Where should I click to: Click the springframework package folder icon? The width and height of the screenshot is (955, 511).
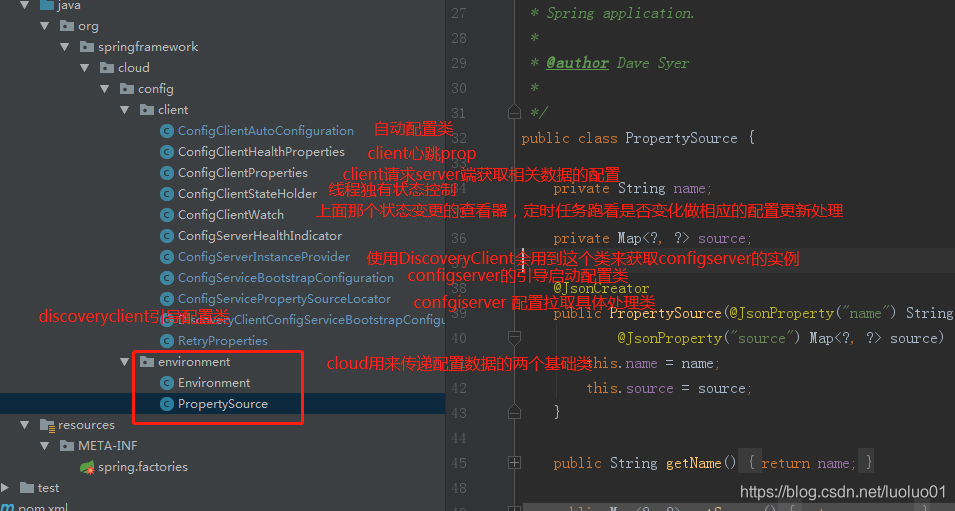click(x=87, y=47)
